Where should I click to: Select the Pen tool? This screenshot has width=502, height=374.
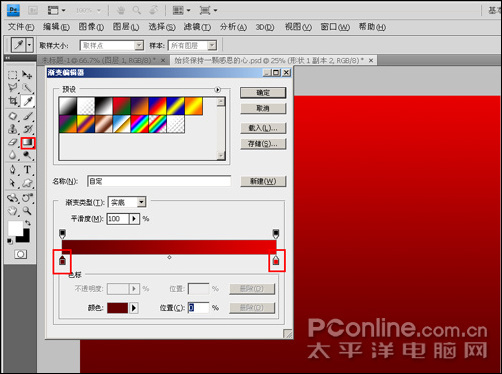tap(13, 170)
